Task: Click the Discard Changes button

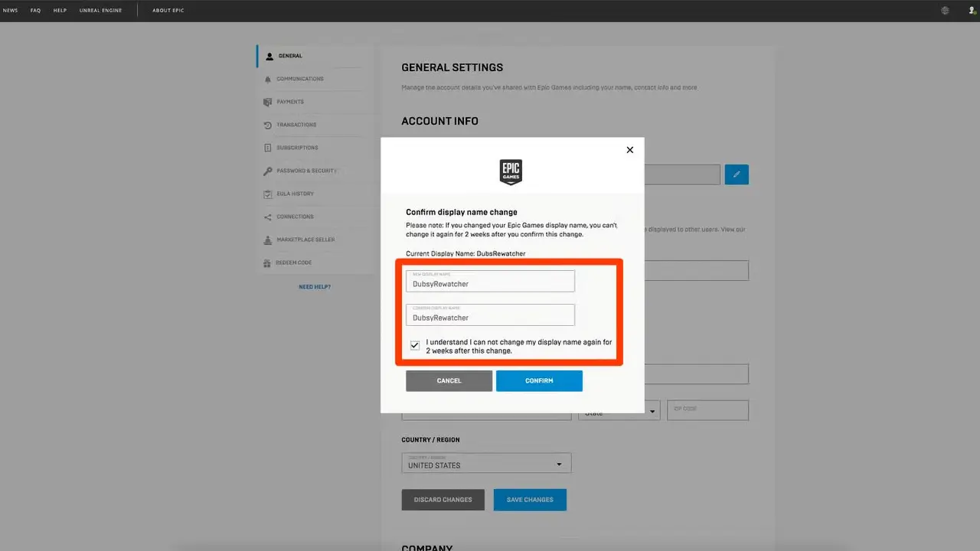Action: pyautogui.click(x=443, y=500)
